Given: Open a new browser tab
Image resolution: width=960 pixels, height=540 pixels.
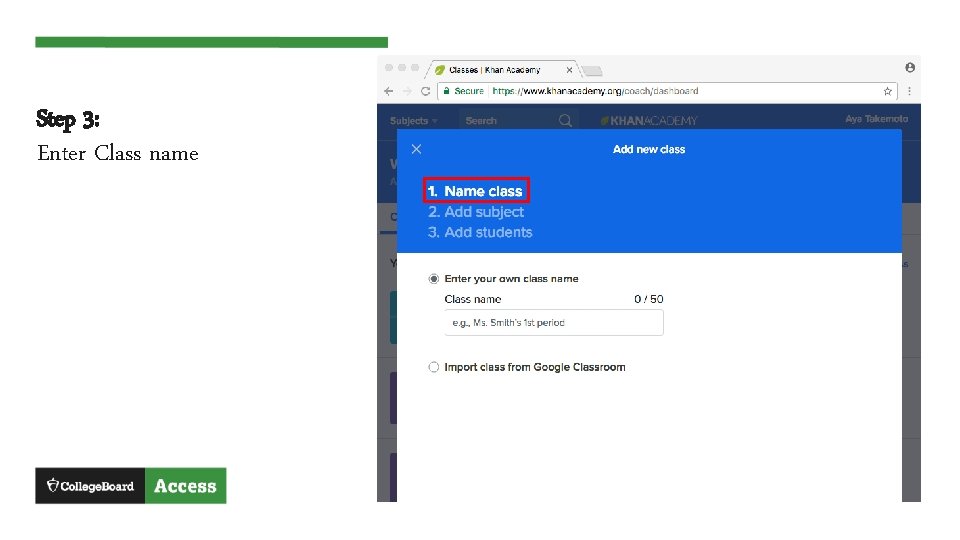Looking at the screenshot, I should point(592,71).
